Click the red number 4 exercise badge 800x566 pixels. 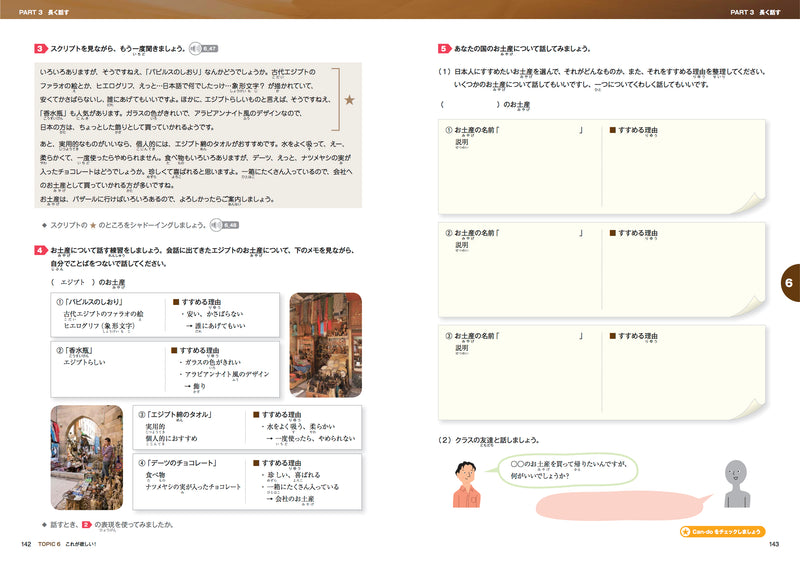[38, 249]
